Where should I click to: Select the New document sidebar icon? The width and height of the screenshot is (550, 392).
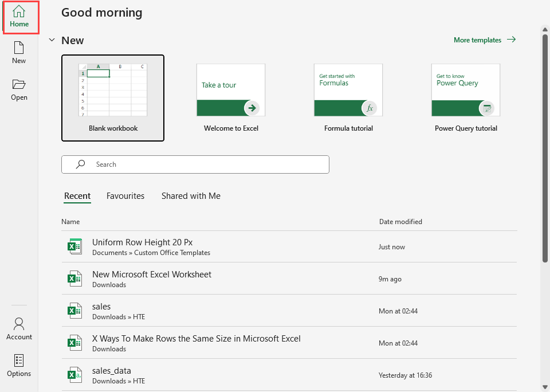(19, 53)
